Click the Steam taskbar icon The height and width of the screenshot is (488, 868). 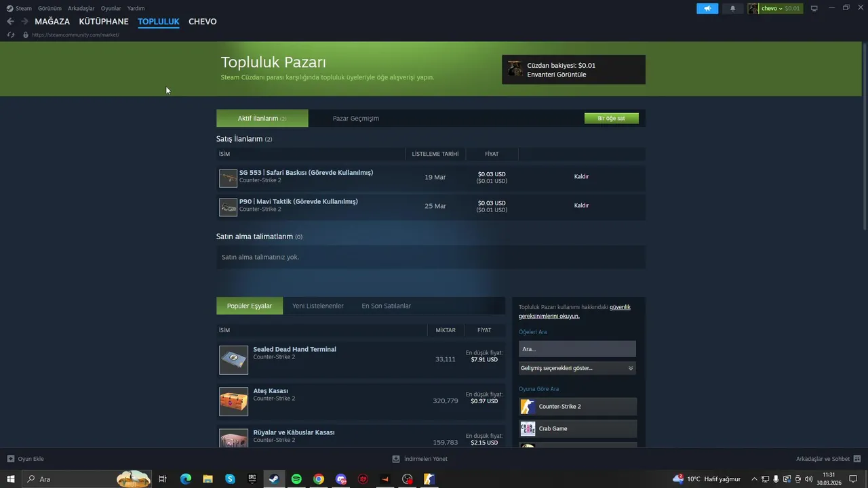click(274, 479)
